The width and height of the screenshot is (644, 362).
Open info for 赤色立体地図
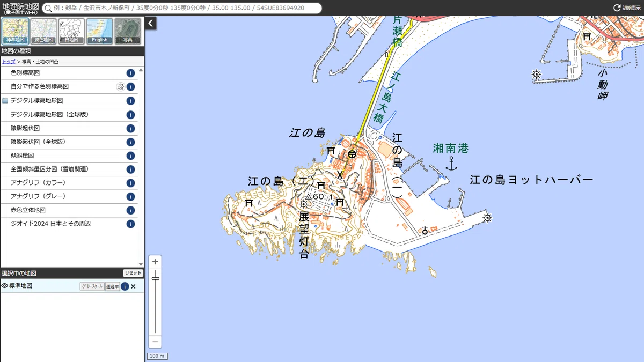(130, 210)
